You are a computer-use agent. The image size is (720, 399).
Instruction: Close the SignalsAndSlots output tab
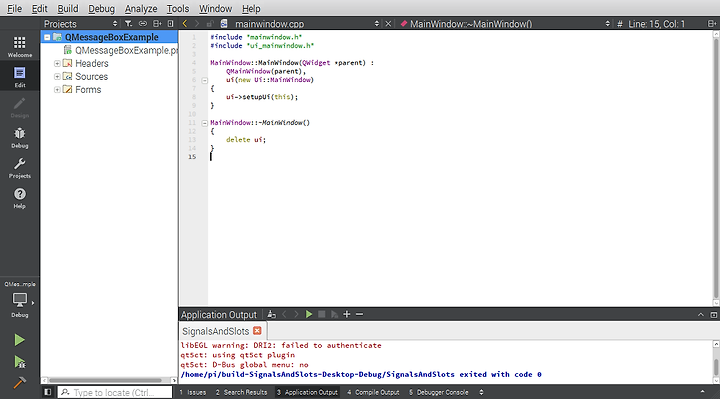click(x=257, y=331)
